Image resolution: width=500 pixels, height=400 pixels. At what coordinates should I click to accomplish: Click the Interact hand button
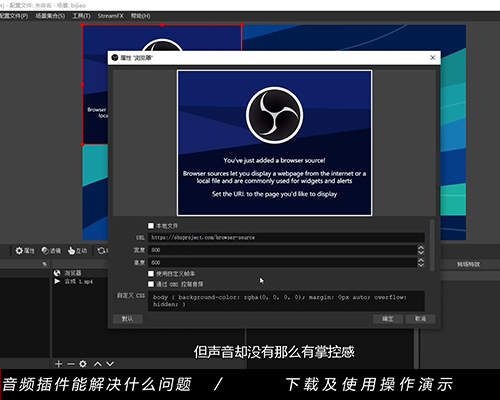pos(77,251)
